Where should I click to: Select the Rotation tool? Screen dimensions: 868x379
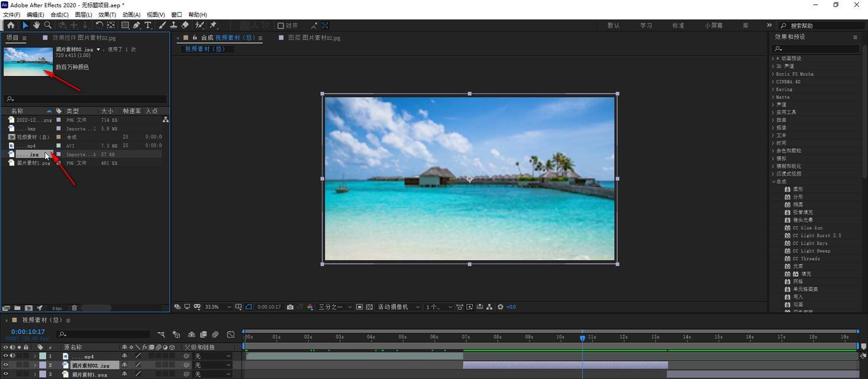pos(99,25)
